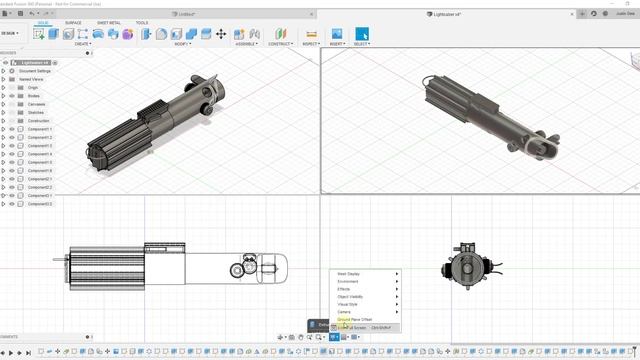The height and width of the screenshot is (360, 640).
Task: Click the Create Form purple icon
Action: (x=128, y=34)
